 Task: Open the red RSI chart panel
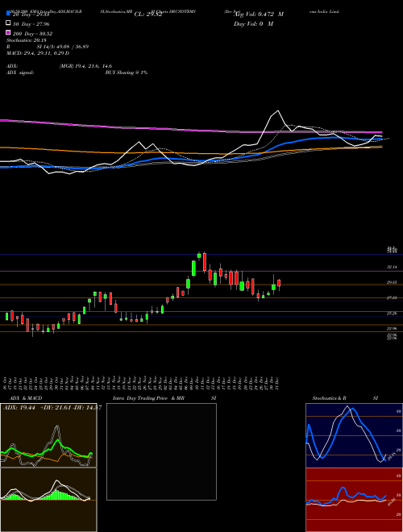(x=354, y=500)
